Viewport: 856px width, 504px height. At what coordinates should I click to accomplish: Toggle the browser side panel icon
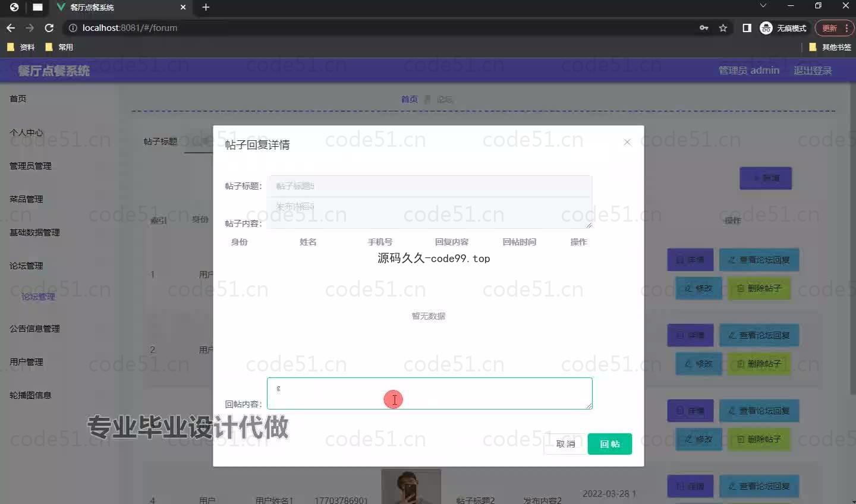coord(747,28)
